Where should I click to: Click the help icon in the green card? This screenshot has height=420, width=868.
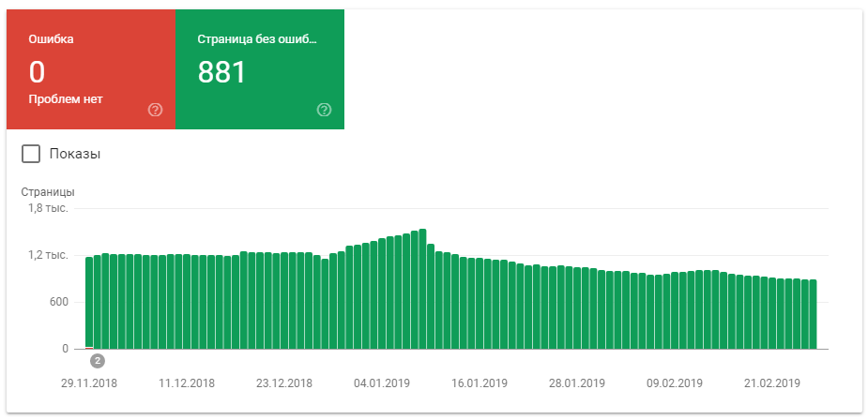[325, 110]
